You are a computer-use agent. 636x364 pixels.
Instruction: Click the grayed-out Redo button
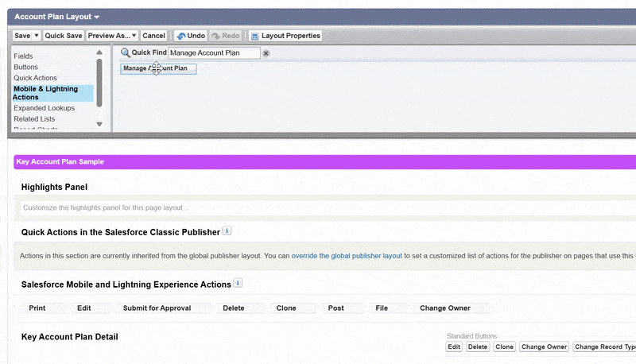[x=226, y=36]
